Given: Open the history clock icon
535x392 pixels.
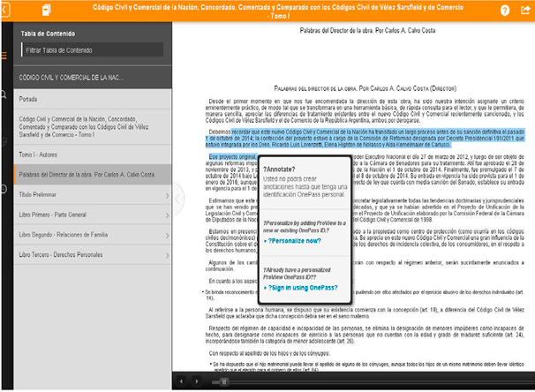Looking at the screenshot, I should coord(4,189).
